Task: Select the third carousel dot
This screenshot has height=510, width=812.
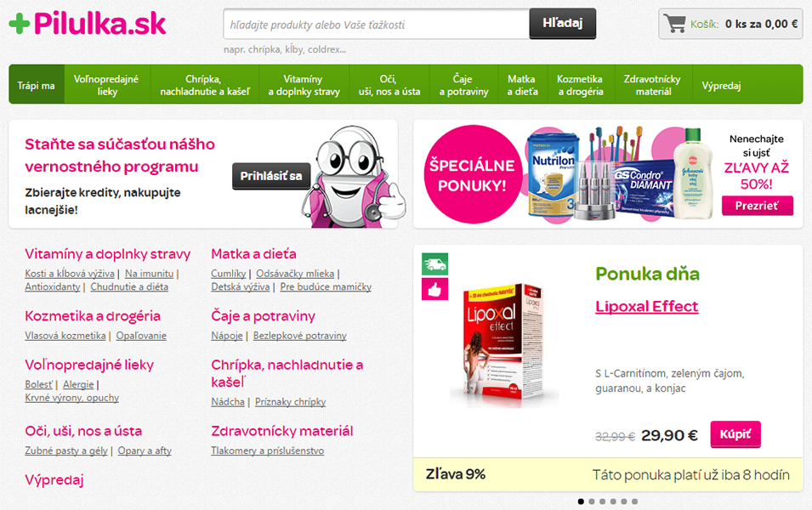Action: tap(602, 501)
